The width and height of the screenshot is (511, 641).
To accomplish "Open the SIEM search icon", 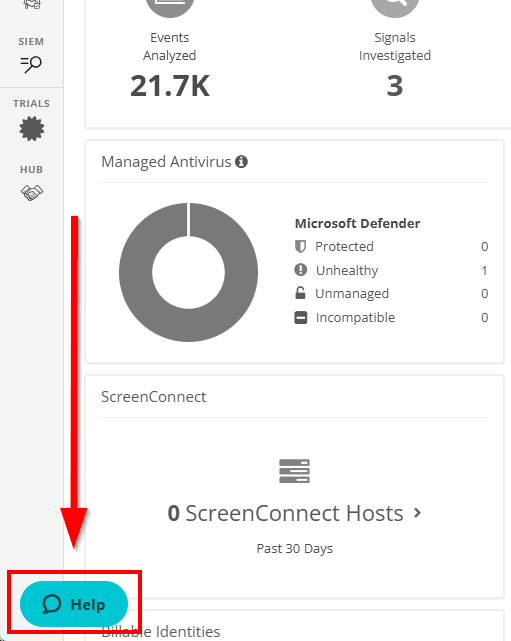I will click(x=31, y=64).
